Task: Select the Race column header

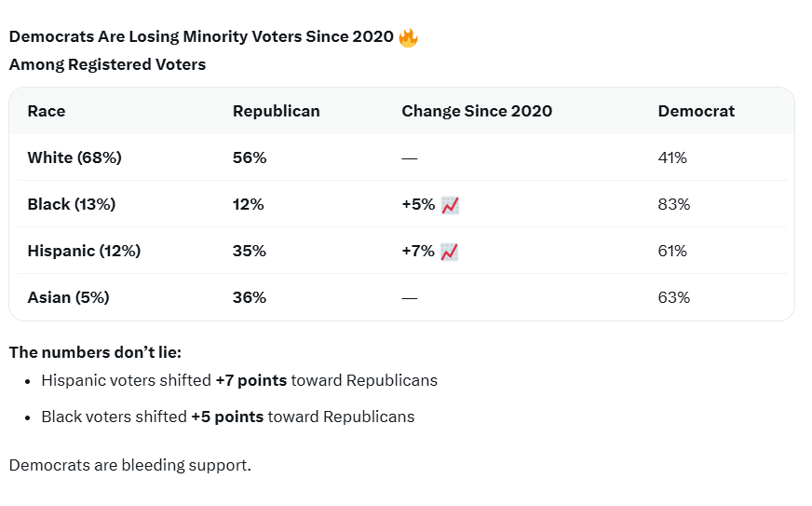Action: [46, 111]
